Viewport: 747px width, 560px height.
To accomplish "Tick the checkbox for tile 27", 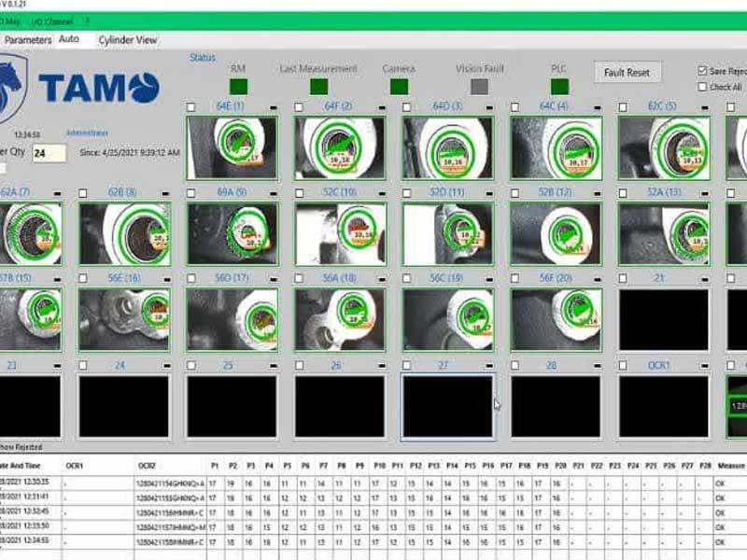I will point(406,365).
